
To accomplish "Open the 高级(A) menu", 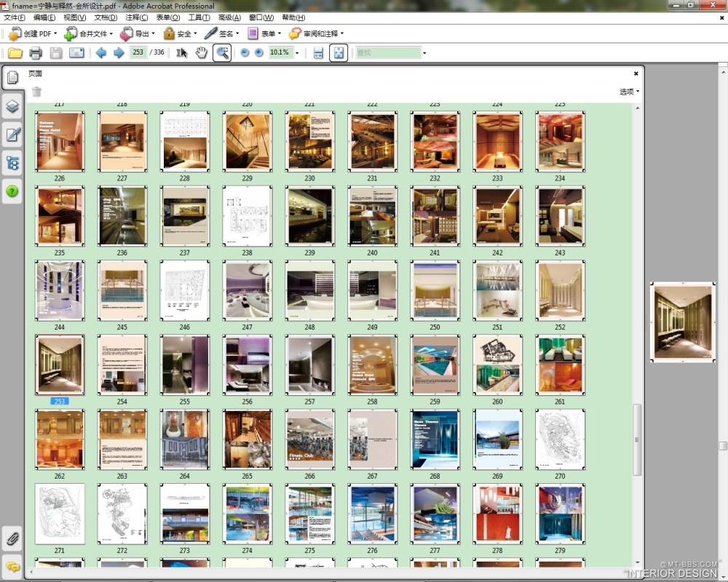I will 229,17.
